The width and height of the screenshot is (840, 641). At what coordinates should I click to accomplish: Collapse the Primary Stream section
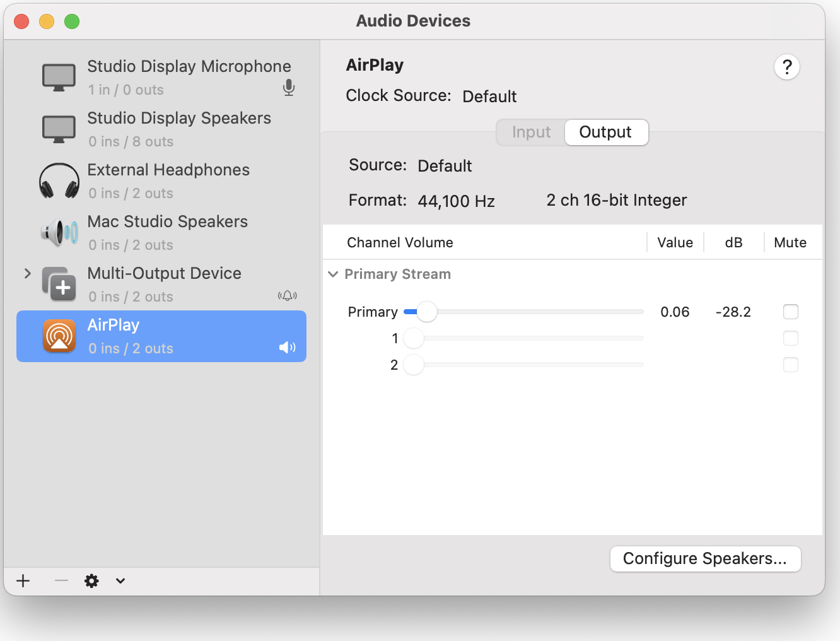333,274
